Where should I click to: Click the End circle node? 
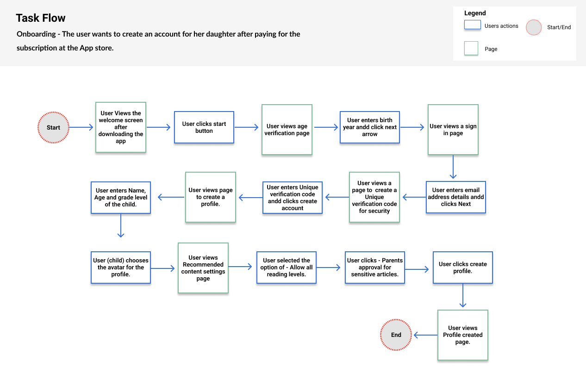click(x=396, y=335)
